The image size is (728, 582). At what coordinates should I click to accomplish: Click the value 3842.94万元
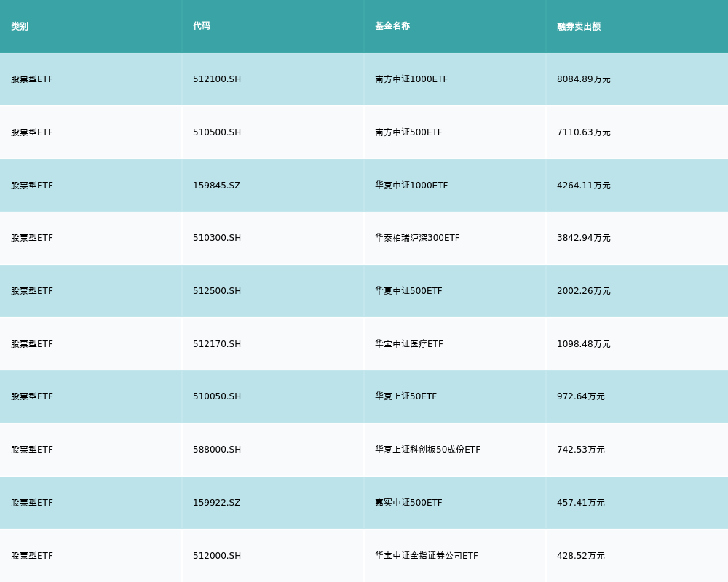584,238
